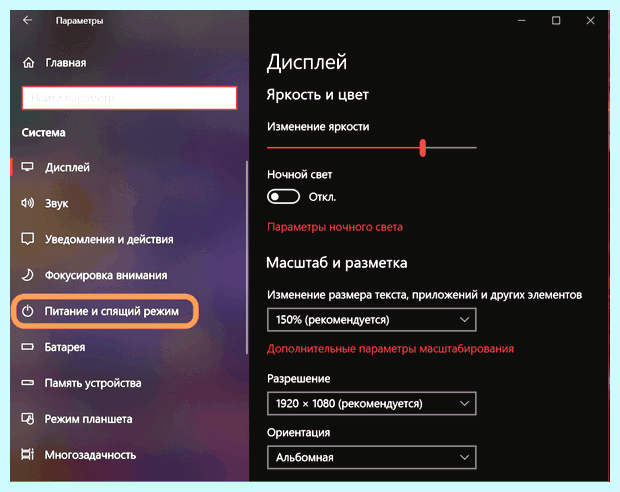Image resolution: width=620 pixels, height=492 pixels.
Task: Select the Фокусировка внимания moon icon
Action: (27, 275)
